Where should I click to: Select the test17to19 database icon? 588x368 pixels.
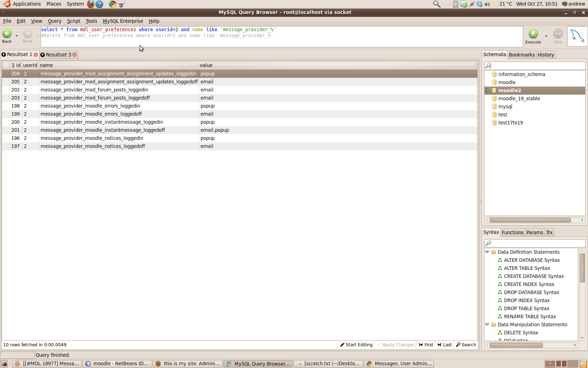pos(494,123)
